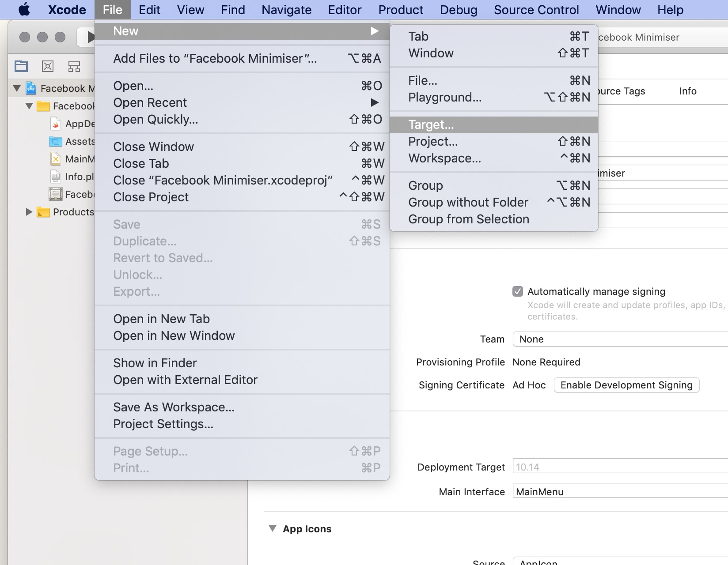Open the Navigate menu

[x=286, y=10]
